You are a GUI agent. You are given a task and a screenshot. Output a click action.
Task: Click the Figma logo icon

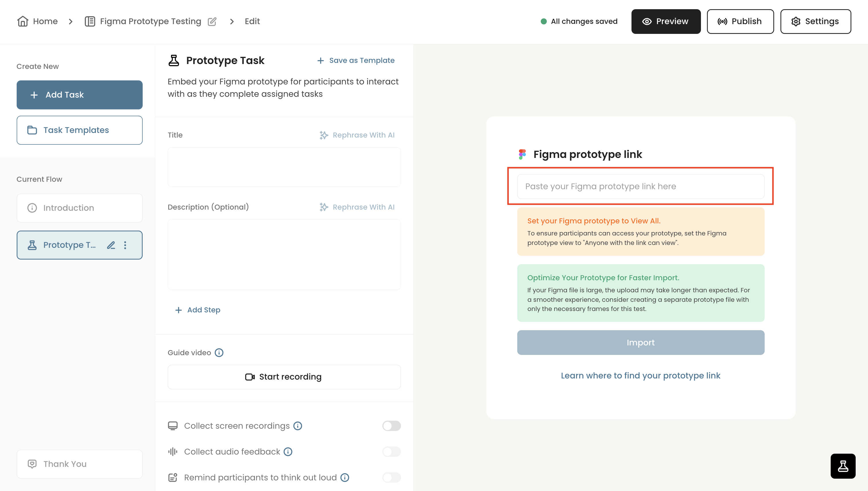click(x=522, y=154)
